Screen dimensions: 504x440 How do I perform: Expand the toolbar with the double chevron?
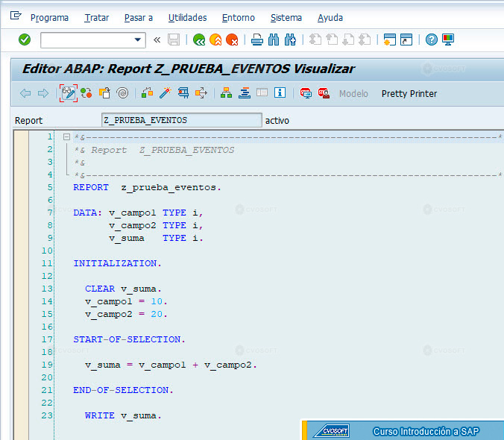pos(157,40)
